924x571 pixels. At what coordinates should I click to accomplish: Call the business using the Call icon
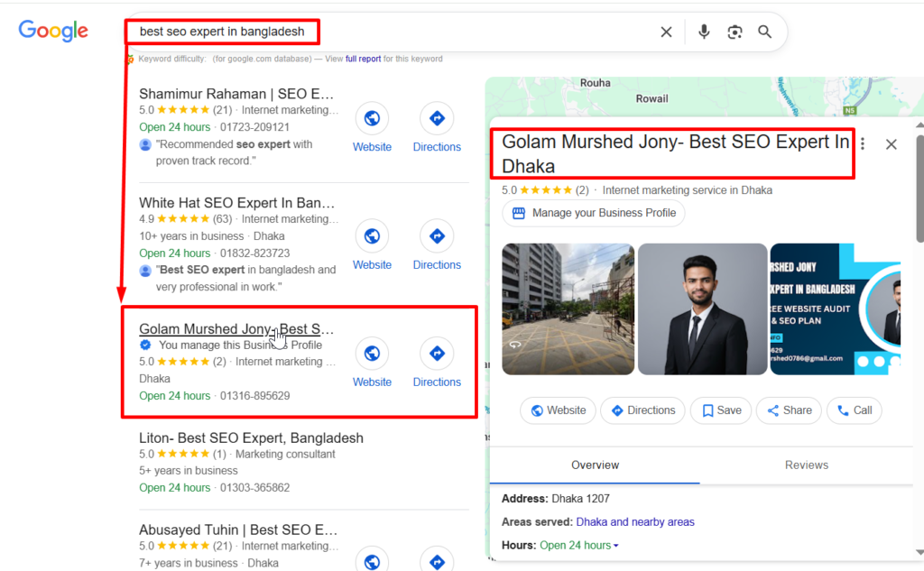854,410
